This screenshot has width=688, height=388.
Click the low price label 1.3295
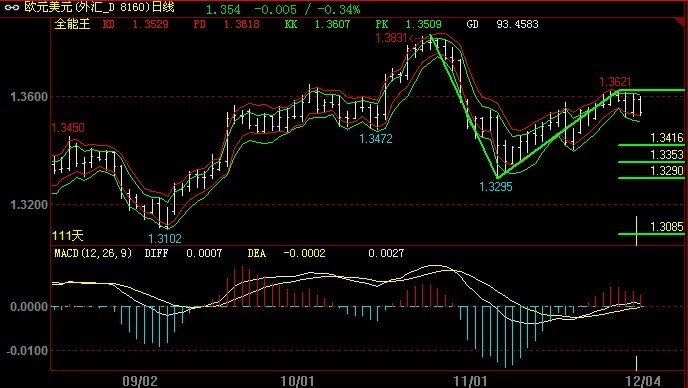[x=496, y=187]
